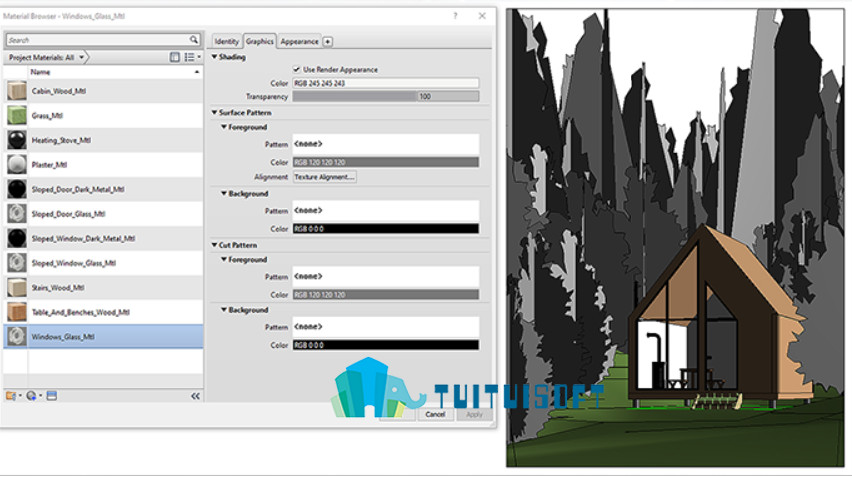Toggle Use Render Appearance checkbox

click(297, 70)
